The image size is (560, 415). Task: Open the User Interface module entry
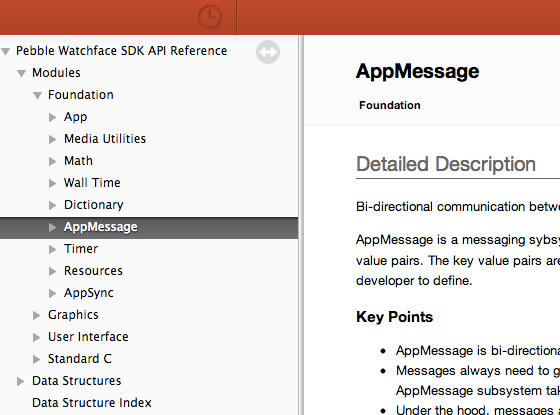coord(88,337)
